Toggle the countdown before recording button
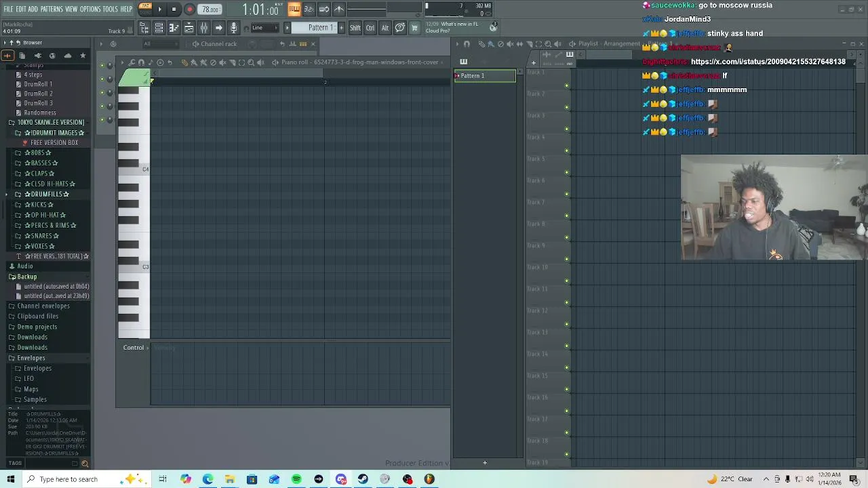Screen dimensions: 868x488 pyautogui.click(x=309, y=9)
